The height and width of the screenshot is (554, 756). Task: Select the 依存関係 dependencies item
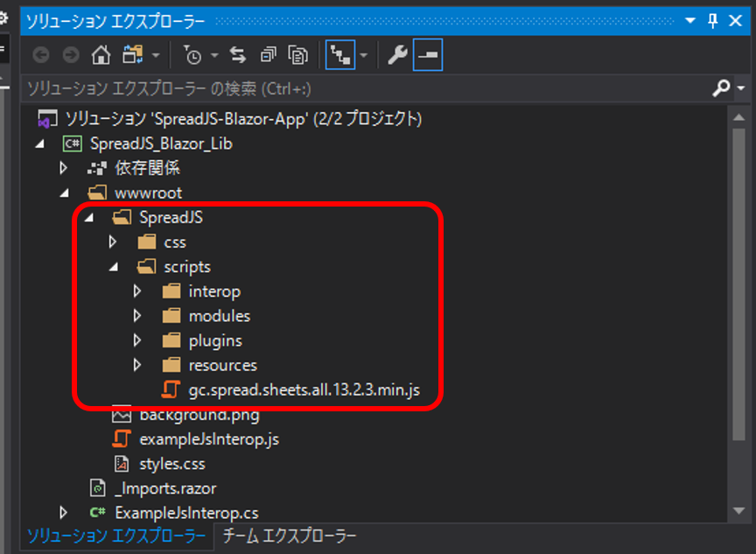[x=147, y=168]
